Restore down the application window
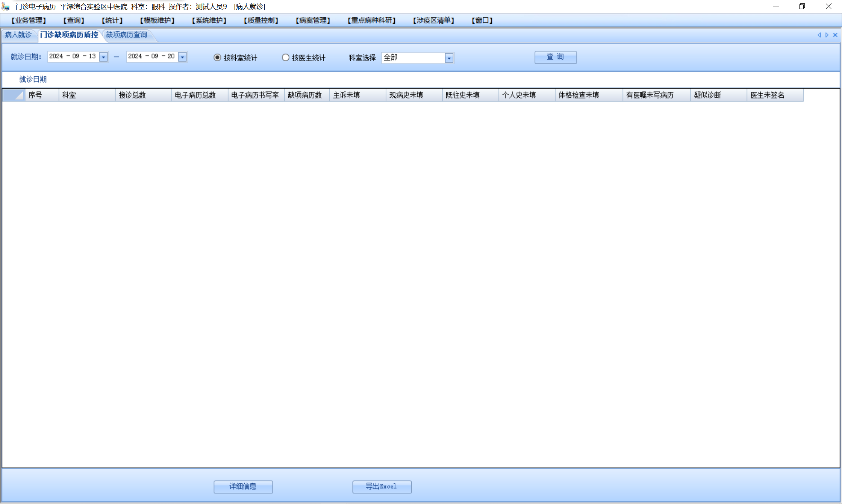Viewport: 842px width, 504px height. pos(802,6)
